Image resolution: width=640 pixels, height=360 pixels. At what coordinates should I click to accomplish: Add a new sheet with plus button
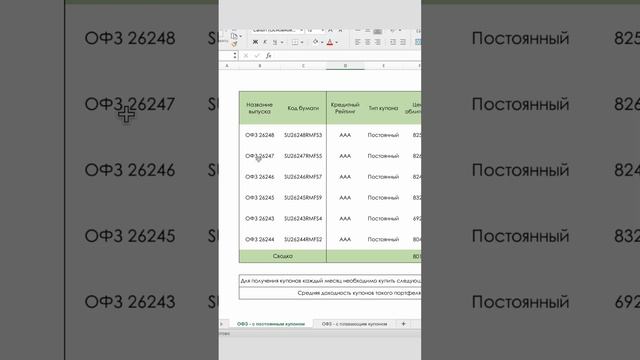pos(403,324)
